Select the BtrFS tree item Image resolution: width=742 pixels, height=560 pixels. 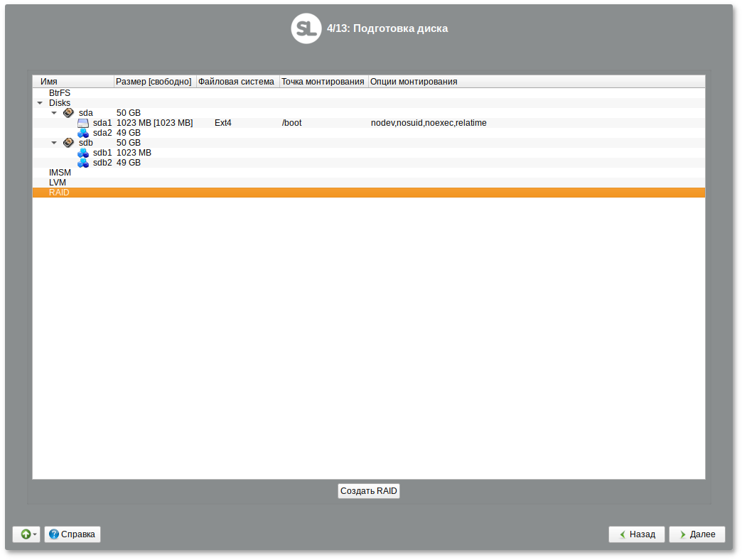(x=60, y=93)
